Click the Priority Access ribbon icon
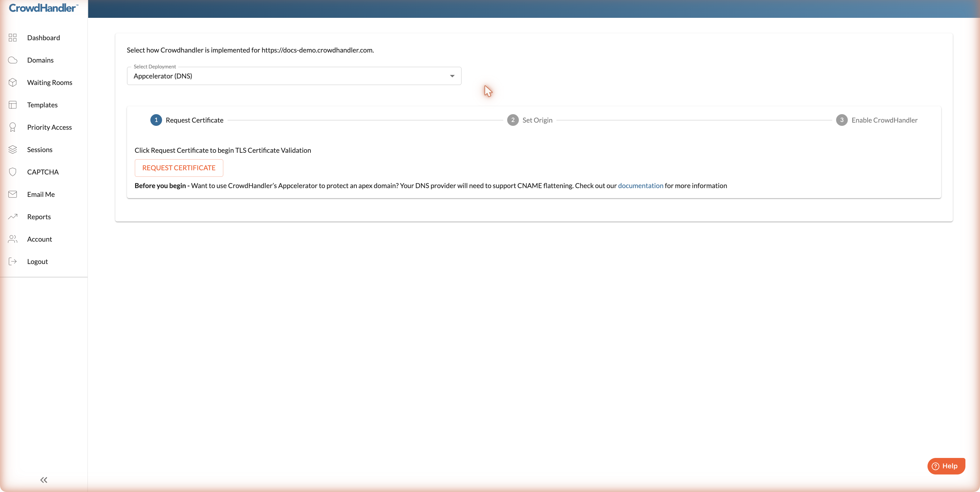This screenshot has height=492, width=980. [x=13, y=127]
